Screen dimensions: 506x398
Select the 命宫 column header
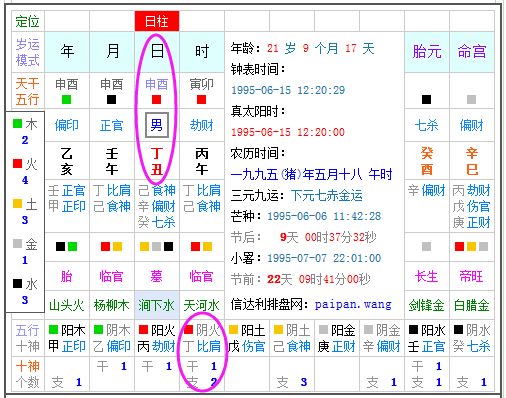472,52
